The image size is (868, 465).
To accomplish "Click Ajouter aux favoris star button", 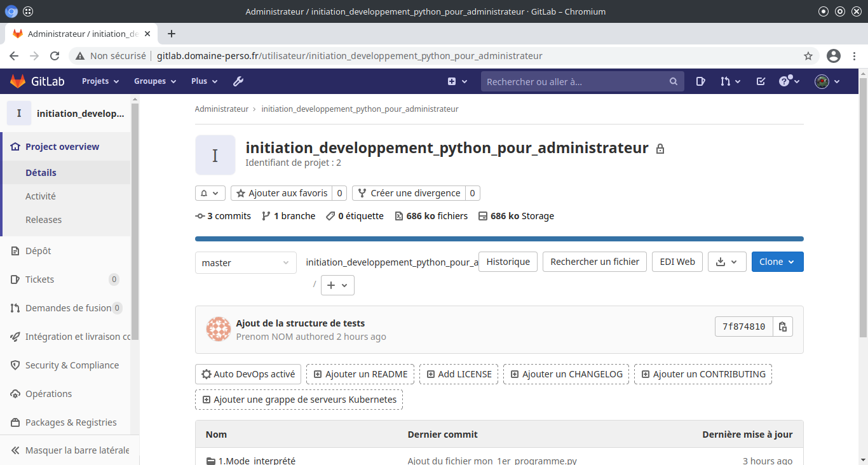I will pyautogui.click(x=281, y=193).
